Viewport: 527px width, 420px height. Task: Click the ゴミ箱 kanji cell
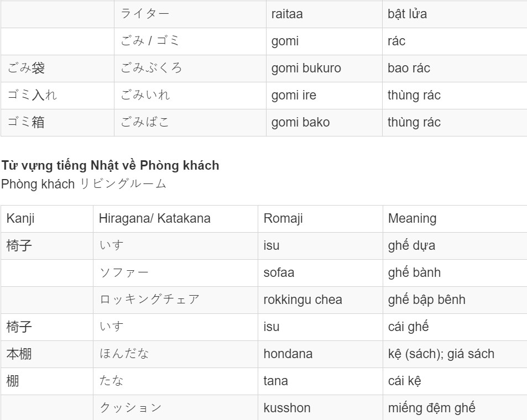(x=58, y=123)
